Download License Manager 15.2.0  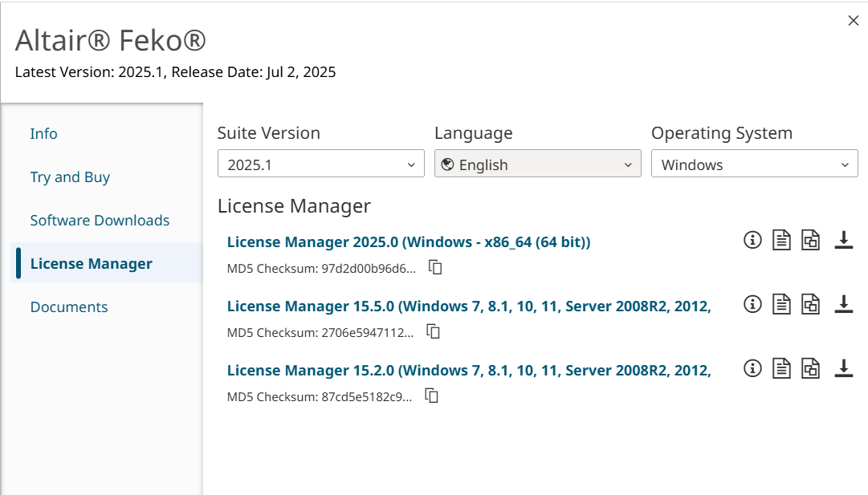844,368
